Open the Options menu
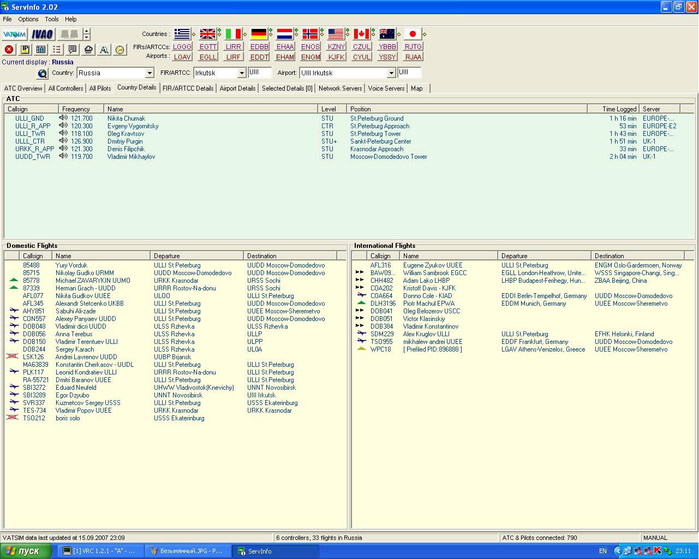Image resolution: width=699 pixels, height=559 pixels. tap(28, 19)
